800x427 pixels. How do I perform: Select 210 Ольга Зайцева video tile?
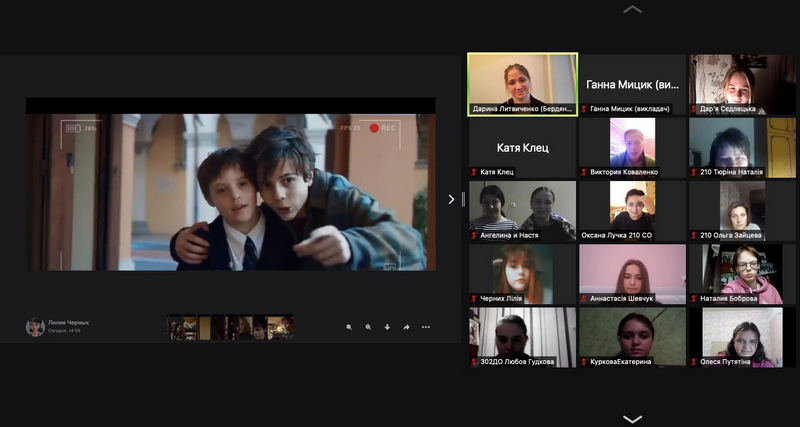[x=742, y=211]
